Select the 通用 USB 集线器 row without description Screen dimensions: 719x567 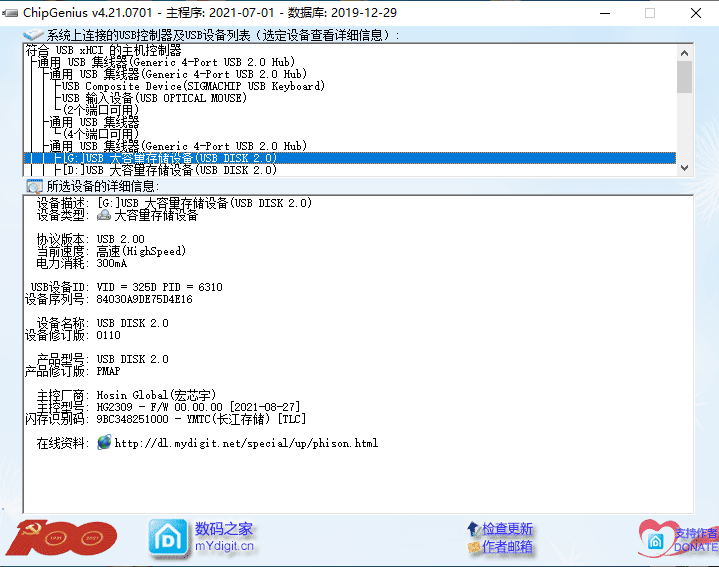(x=94, y=122)
